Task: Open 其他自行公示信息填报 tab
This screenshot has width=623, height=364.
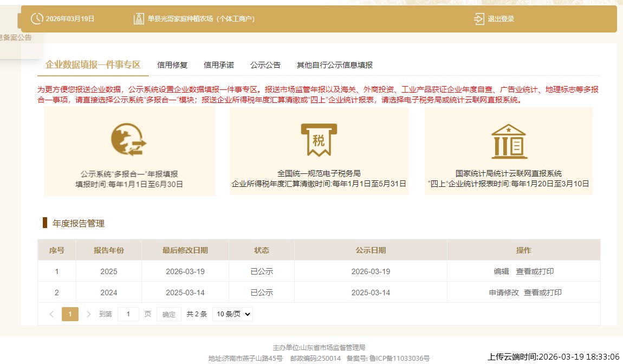Action: [335, 65]
